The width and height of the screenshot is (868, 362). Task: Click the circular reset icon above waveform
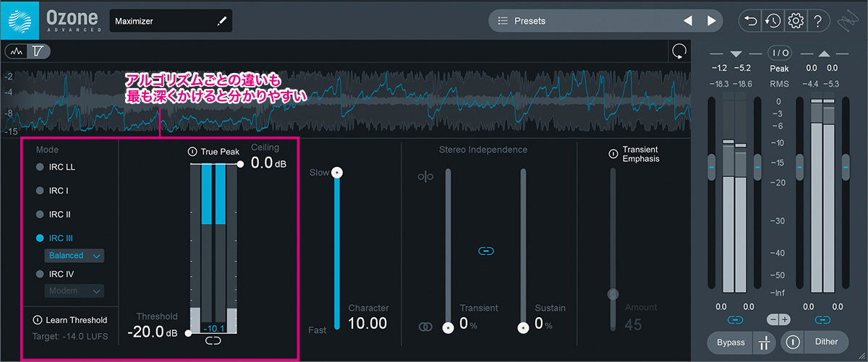(679, 51)
